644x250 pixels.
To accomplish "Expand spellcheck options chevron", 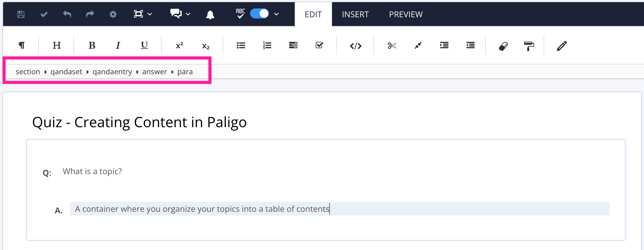I will (x=276, y=14).
